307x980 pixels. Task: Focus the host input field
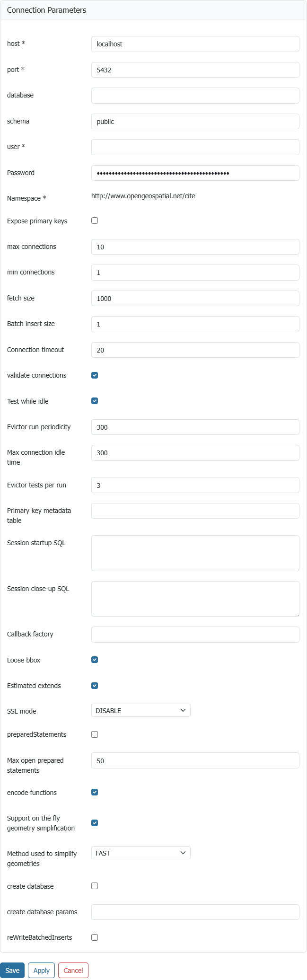point(195,44)
